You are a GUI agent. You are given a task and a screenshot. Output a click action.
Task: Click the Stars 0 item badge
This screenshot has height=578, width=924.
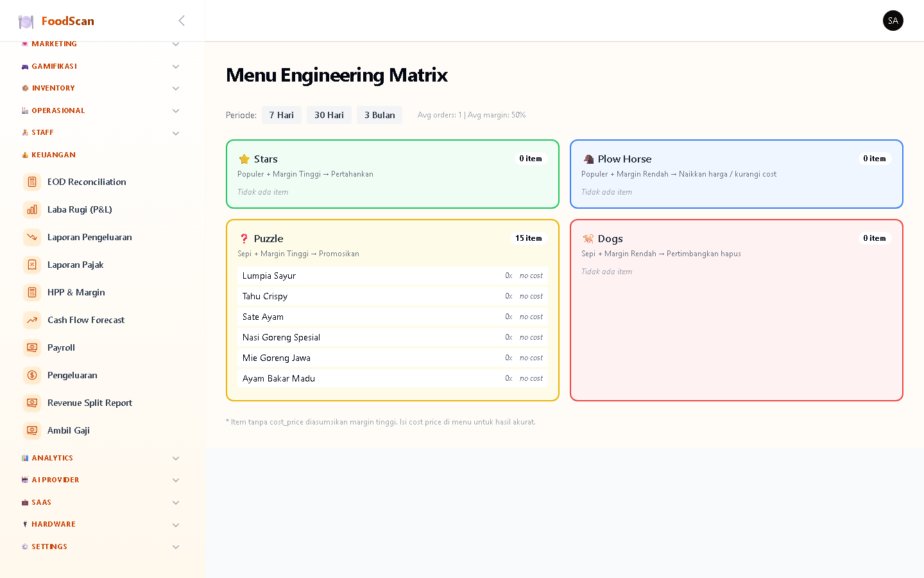click(x=531, y=159)
